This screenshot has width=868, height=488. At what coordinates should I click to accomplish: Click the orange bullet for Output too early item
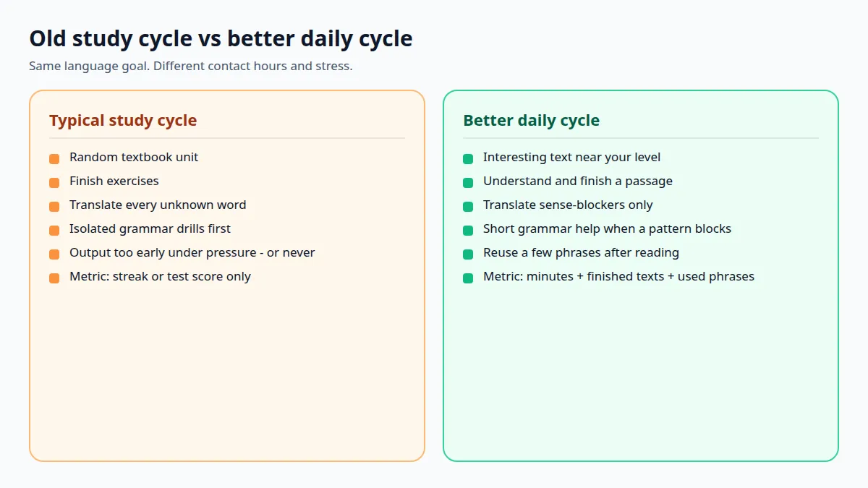(54, 254)
